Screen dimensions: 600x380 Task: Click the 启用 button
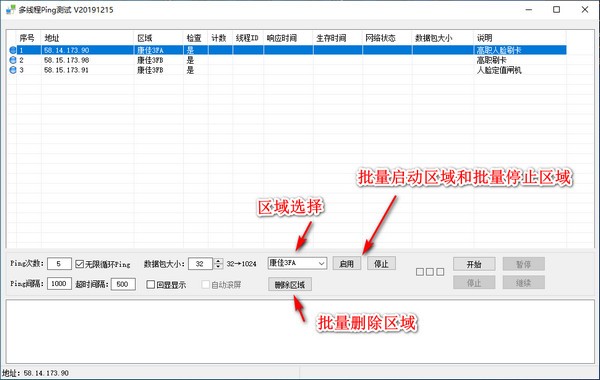point(346,264)
